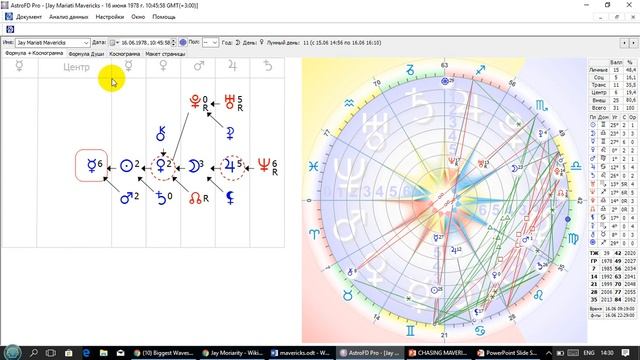Switch to CHASING MAVERI... PowerPoint taskbar window
Screen dimensions: 640x360
pos(438,353)
